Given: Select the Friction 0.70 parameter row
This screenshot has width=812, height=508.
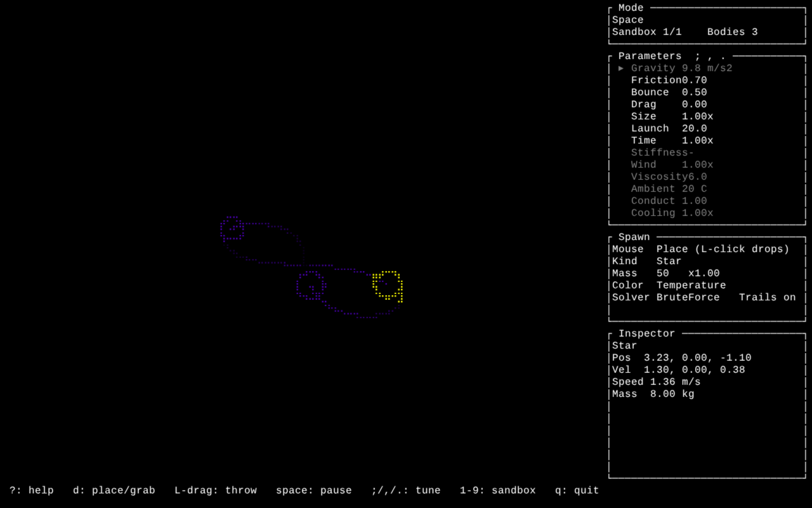Looking at the screenshot, I should click(x=669, y=80).
